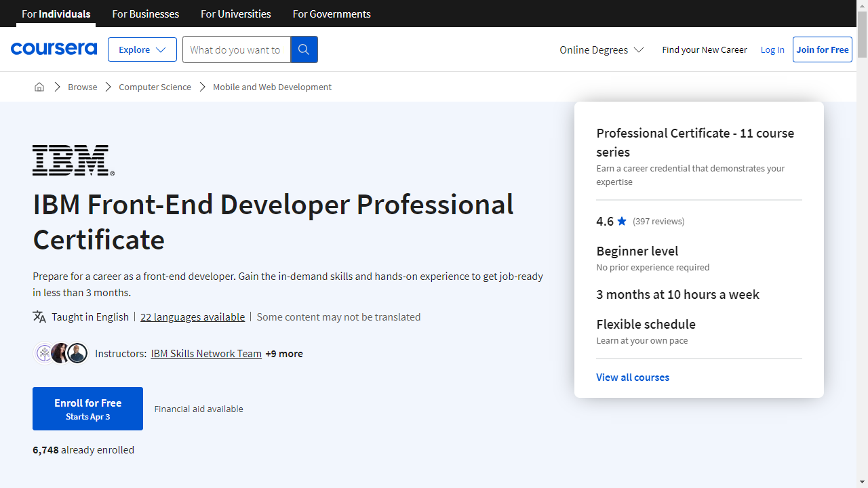The width and height of the screenshot is (868, 488).
Task: Click the translation language icon
Action: [x=39, y=317]
